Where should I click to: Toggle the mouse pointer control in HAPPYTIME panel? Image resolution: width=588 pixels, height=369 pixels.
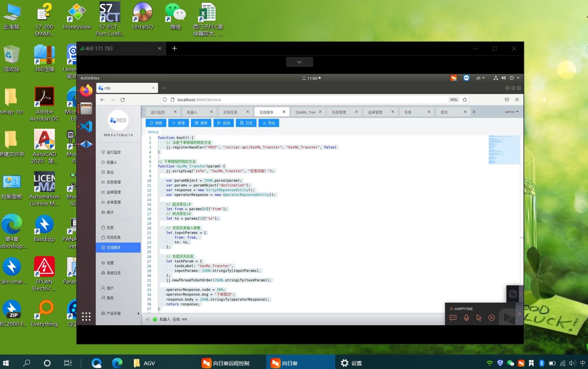click(x=479, y=318)
